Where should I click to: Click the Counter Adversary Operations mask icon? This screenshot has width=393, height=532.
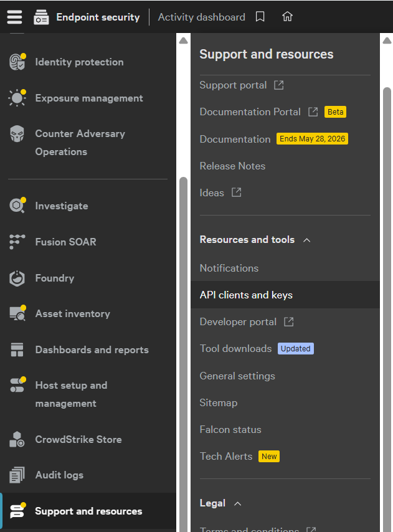point(17,134)
